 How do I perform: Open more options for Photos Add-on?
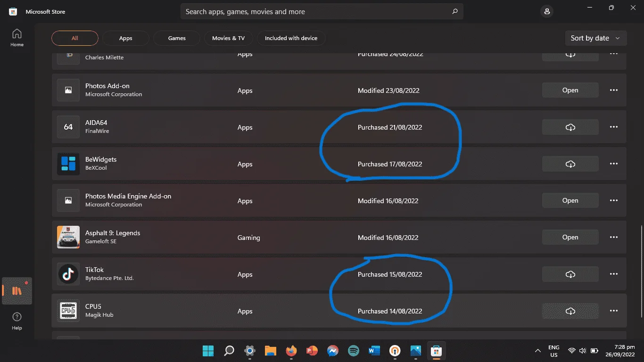pos(614,90)
